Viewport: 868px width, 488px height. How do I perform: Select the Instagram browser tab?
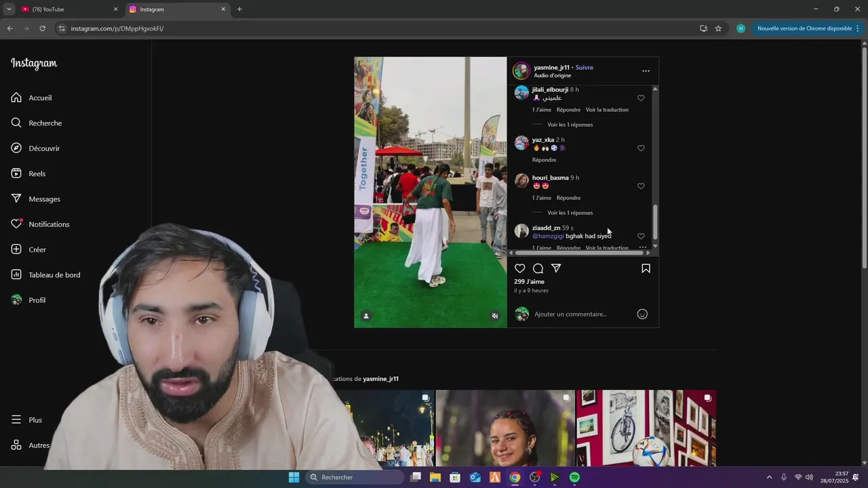pos(178,9)
